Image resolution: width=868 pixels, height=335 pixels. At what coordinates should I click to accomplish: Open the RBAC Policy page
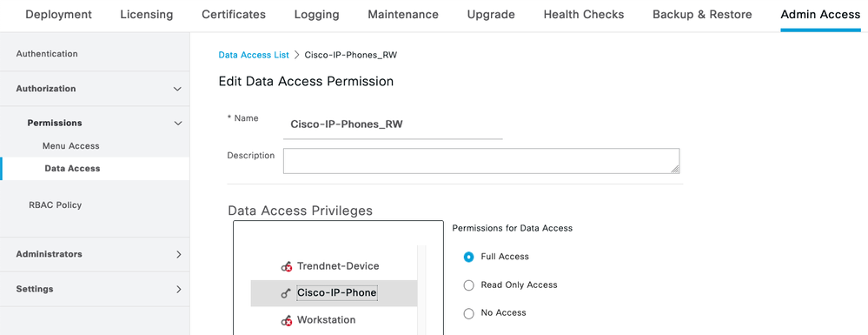[x=55, y=204]
